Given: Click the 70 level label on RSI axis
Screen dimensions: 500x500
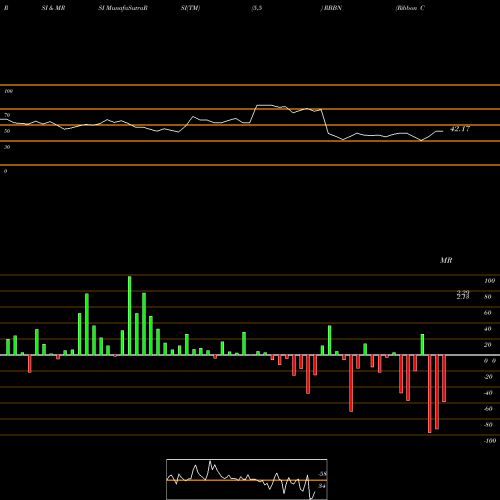Looking at the screenshot, I should tap(7, 115).
